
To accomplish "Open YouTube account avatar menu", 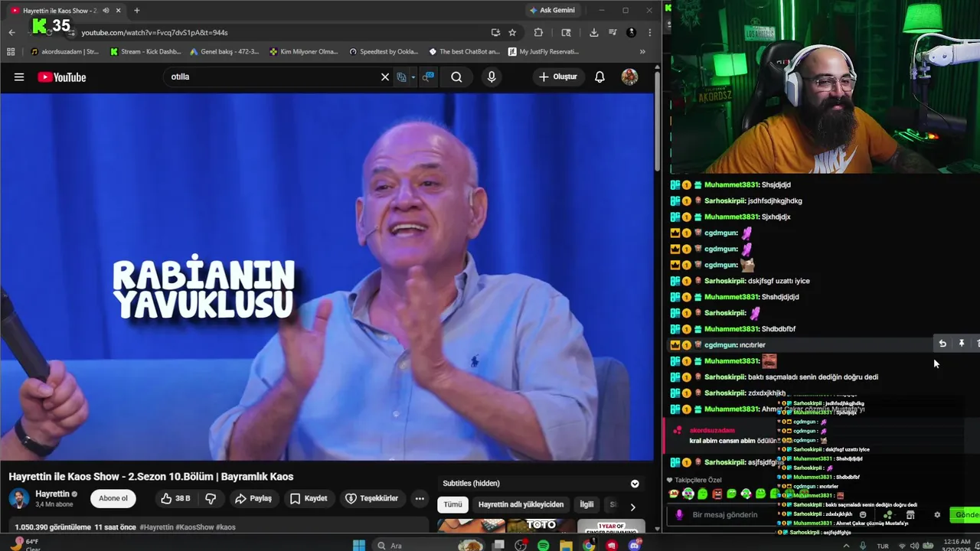I will coord(629,77).
